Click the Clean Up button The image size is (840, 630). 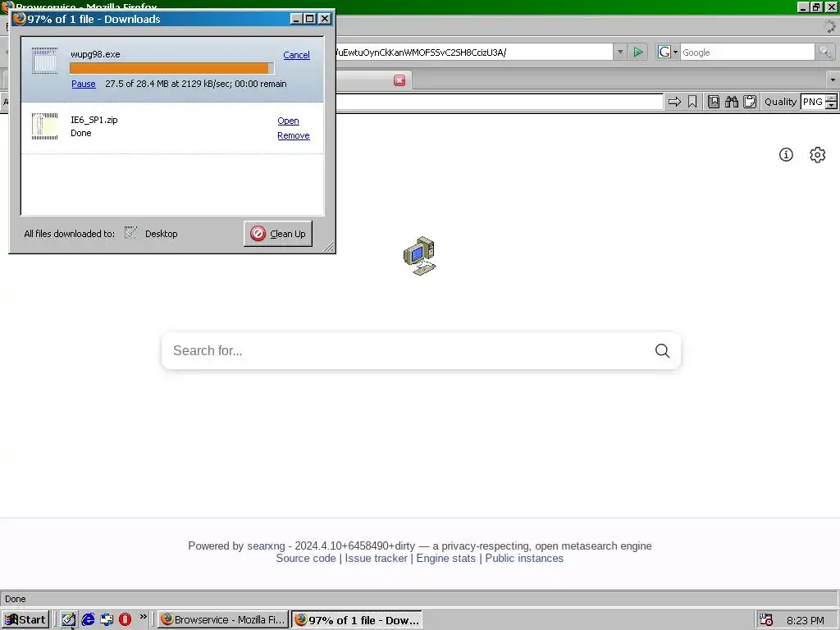pyautogui.click(x=278, y=234)
